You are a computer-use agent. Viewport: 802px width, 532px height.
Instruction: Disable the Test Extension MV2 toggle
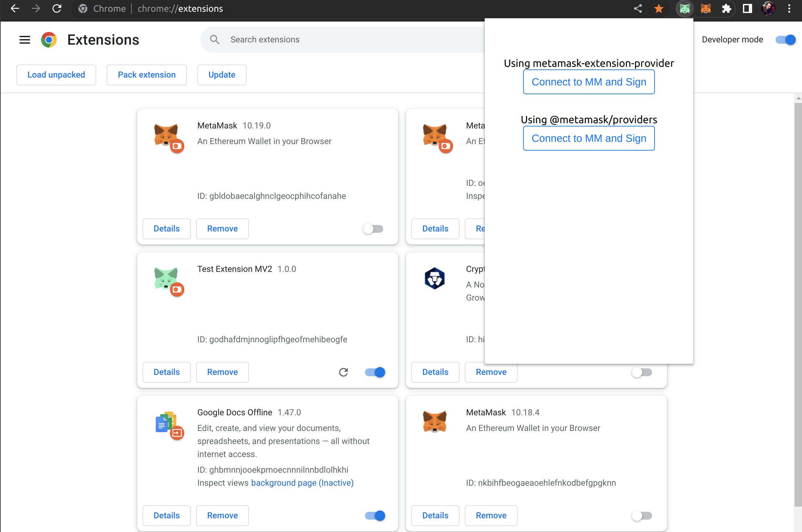point(375,372)
